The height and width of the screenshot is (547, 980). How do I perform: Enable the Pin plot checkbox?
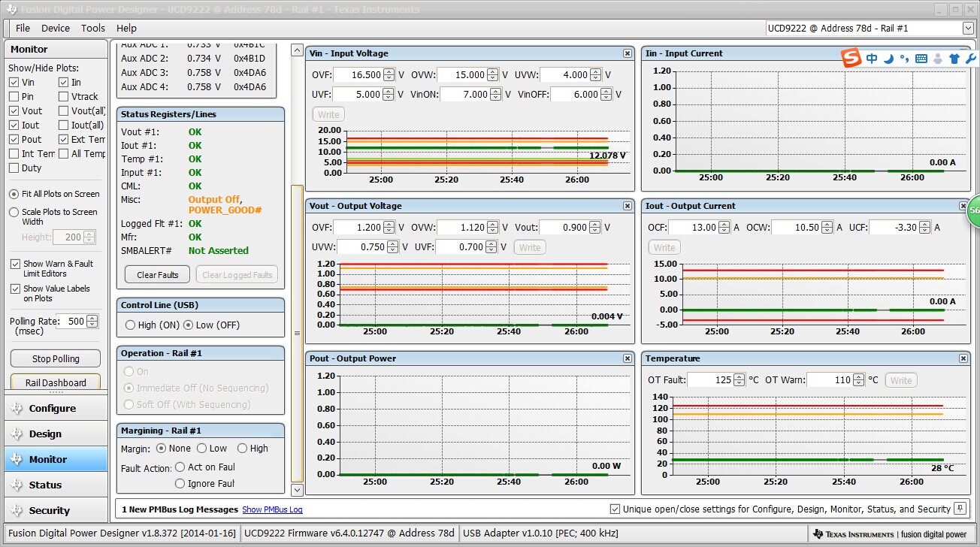pos(14,97)
